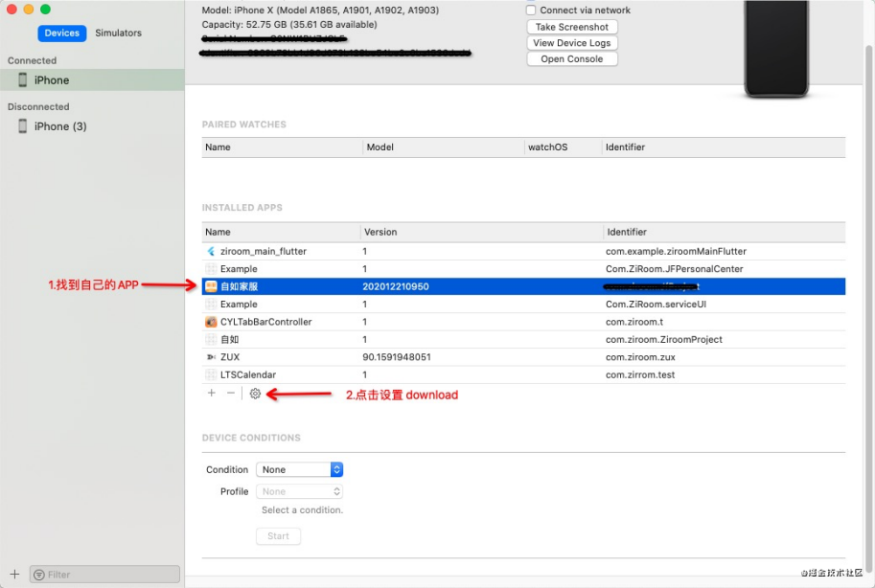Click the Filter field in sidebar

coord(104,575)
